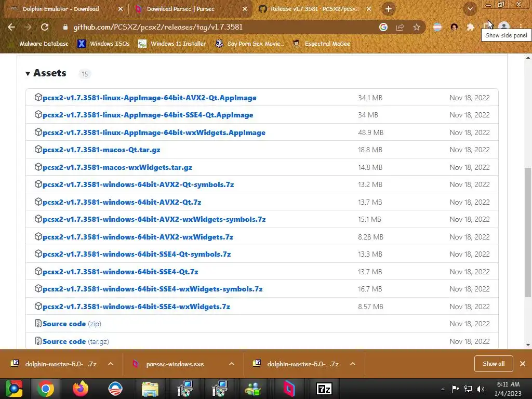Click zip file icon beside Source code (zip)
Image resolution: width=532 pixels, height=399 pixels.
pos(38,323)
